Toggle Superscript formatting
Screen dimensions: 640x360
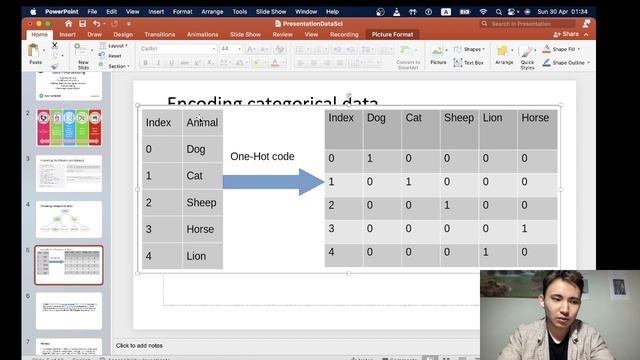pos(198,62)
